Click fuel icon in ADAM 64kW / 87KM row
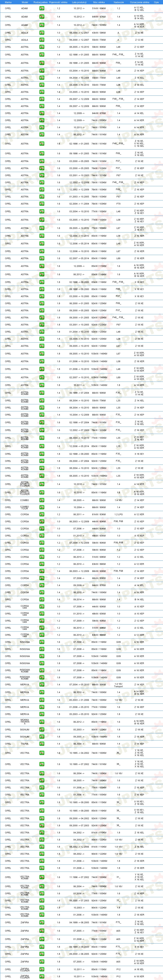163x980 pixels. [x=42, y=17]
